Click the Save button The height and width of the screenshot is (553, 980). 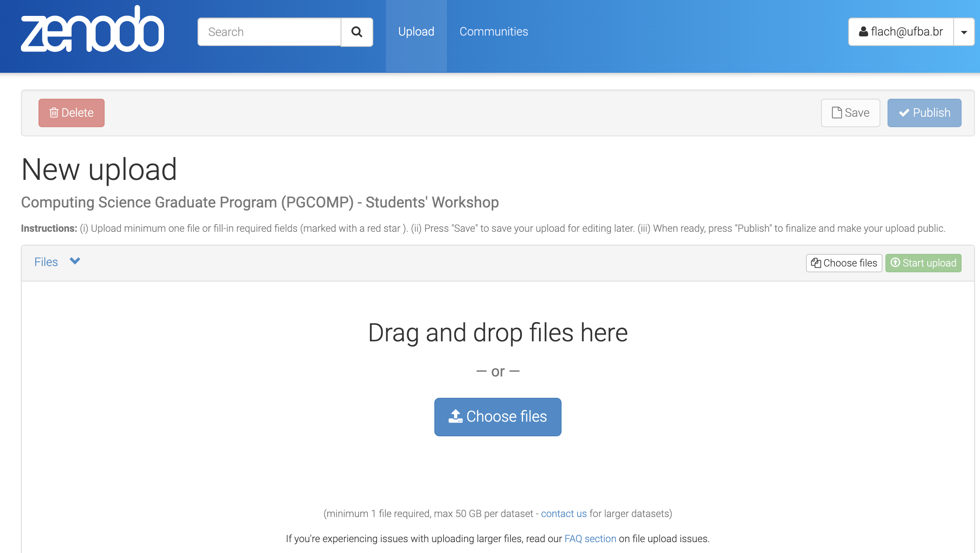[851, 113]
